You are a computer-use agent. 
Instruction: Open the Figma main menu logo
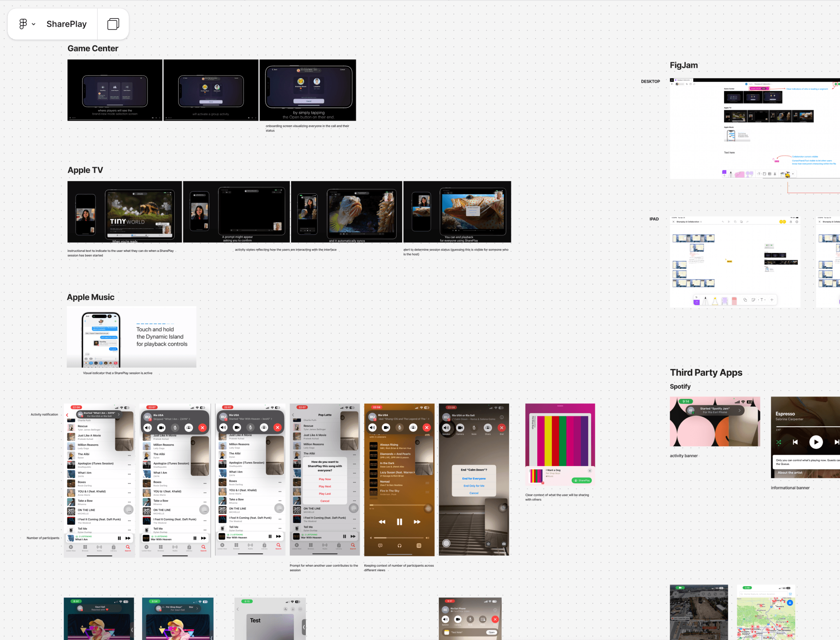click(23, 24)
